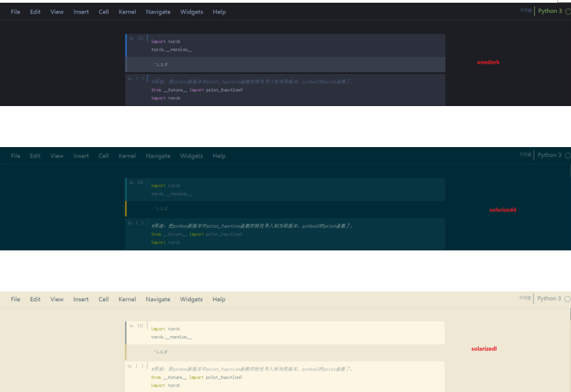571x392 pixels.
Task: Open File menu in the solarized dark notebook
Action: 15,155
